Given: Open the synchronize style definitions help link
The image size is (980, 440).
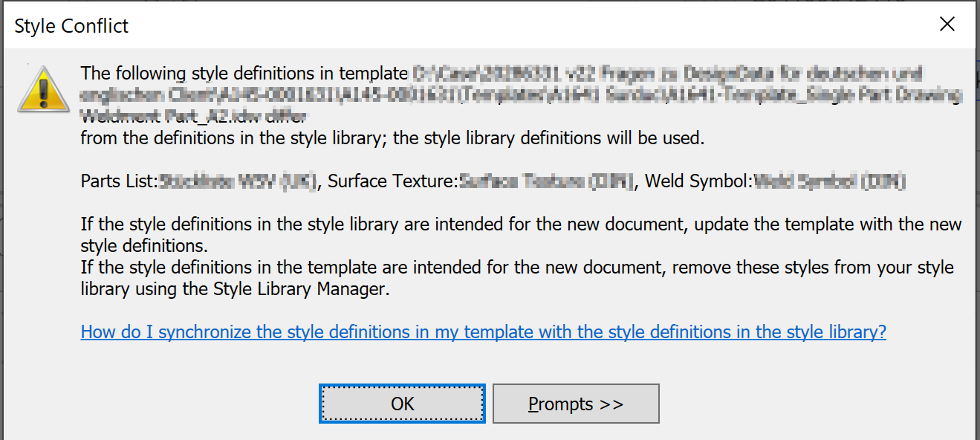Looking at the screenshot, I should pos(483,331).
